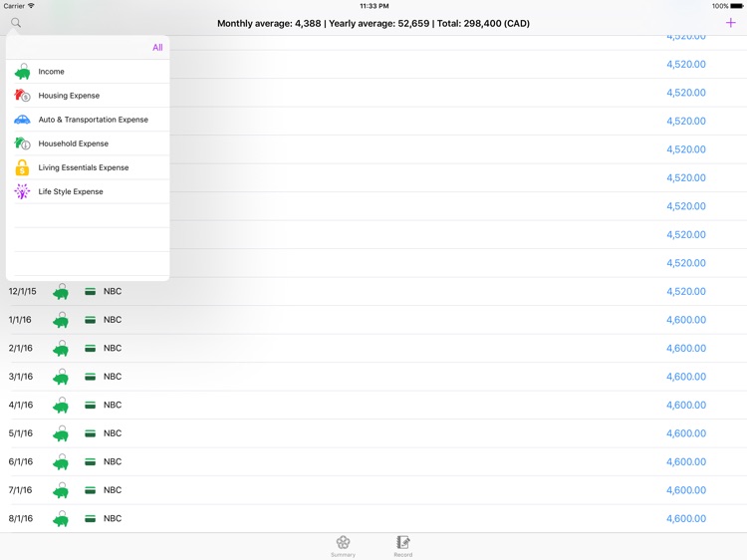Click the card icon in 12/1/15 row
The width and height of the screenshot is (747, 560).
click(x=90, y=291)
